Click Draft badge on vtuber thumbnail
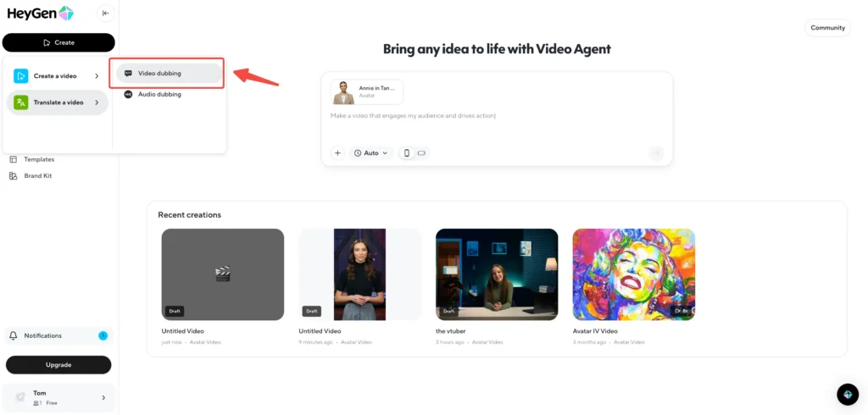Screen dimensions: 868x415 click(x=449, y=311)
